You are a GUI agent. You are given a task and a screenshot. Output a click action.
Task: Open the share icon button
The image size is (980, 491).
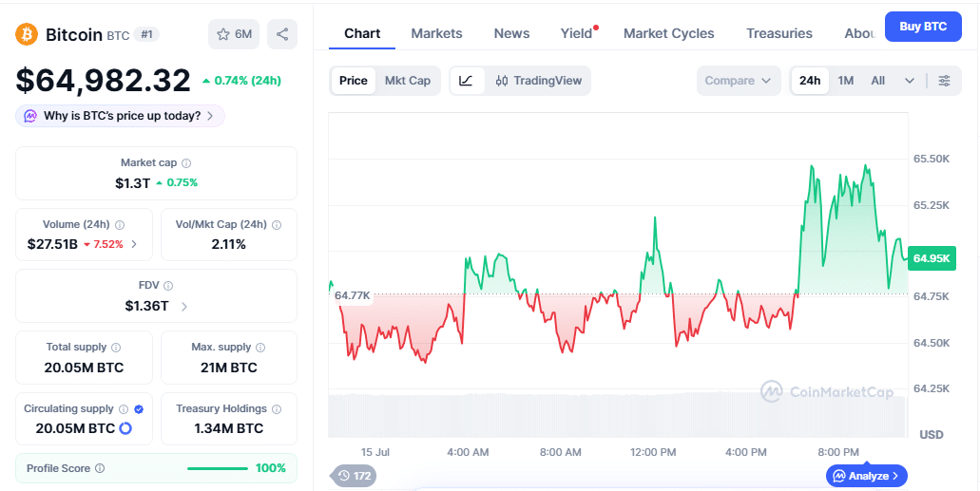coord(282,34)
